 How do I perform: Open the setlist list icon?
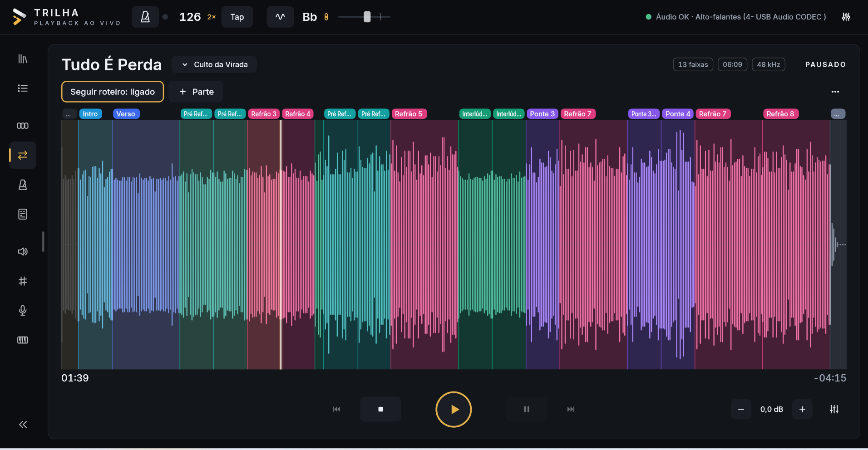pos(23,88)
